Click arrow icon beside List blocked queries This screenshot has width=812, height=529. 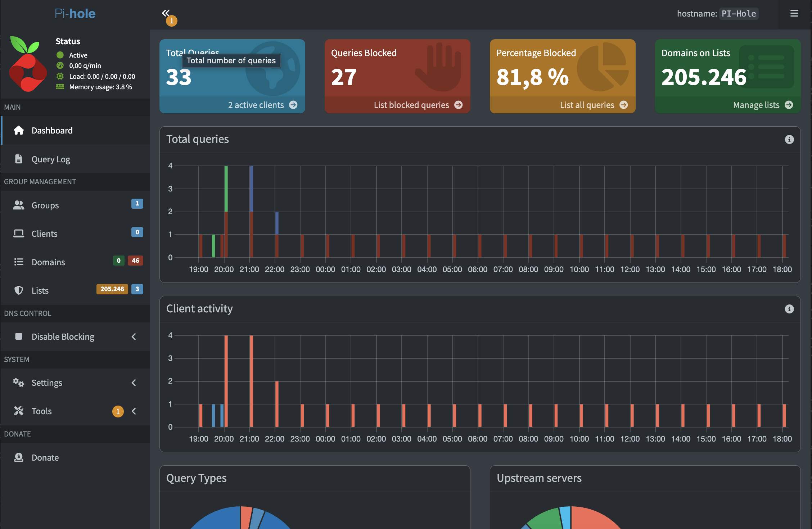click(458, 105)
